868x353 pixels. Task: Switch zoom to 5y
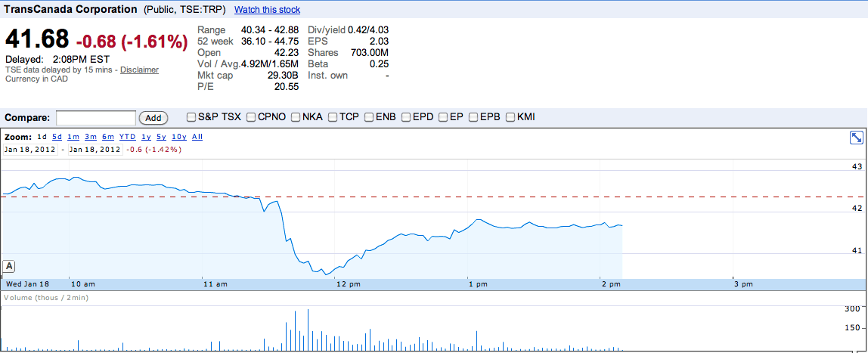pos(161,137)
